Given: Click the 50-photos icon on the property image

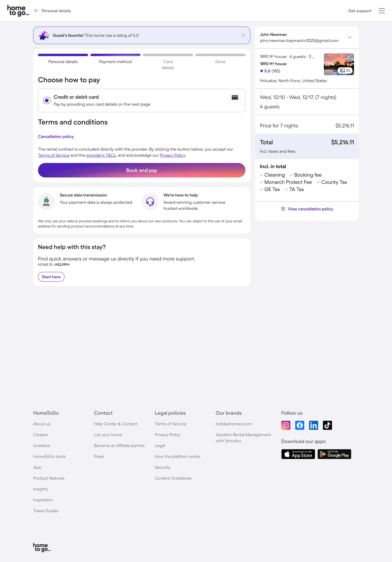Looking at the screenshot, I should (345, 70).
